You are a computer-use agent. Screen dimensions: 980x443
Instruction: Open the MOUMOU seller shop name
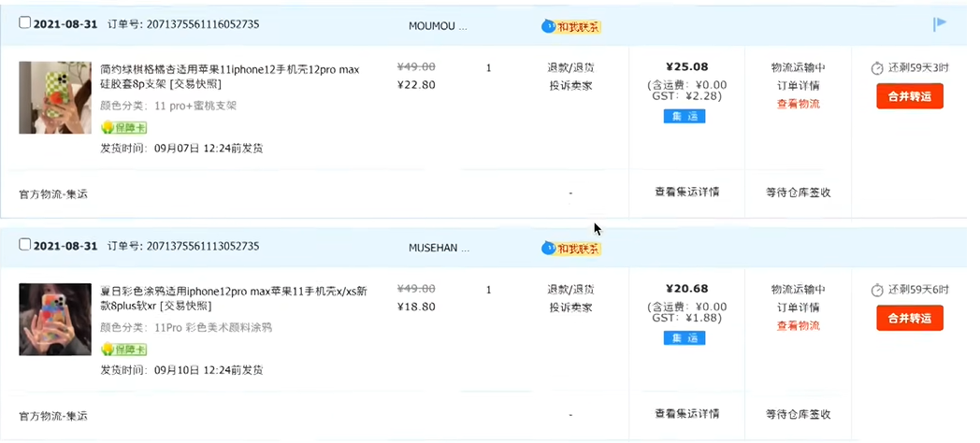tap(439, 26)
